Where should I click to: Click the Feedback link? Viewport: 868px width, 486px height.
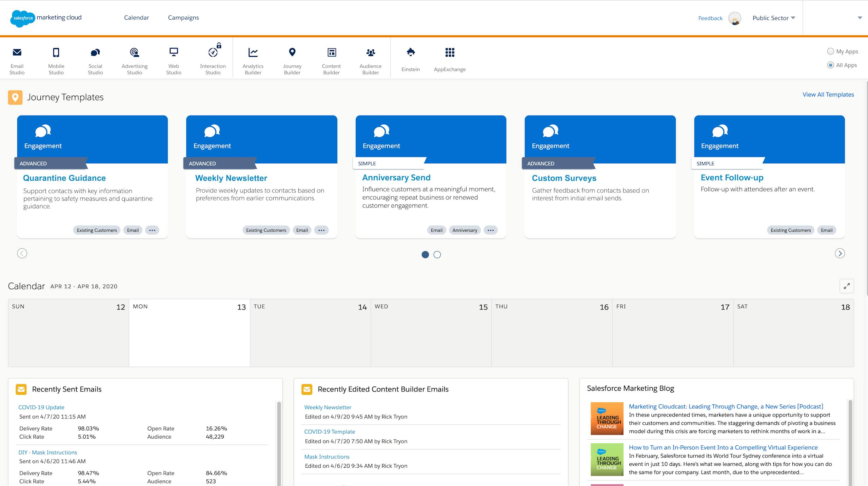click(x=710, y=18)
